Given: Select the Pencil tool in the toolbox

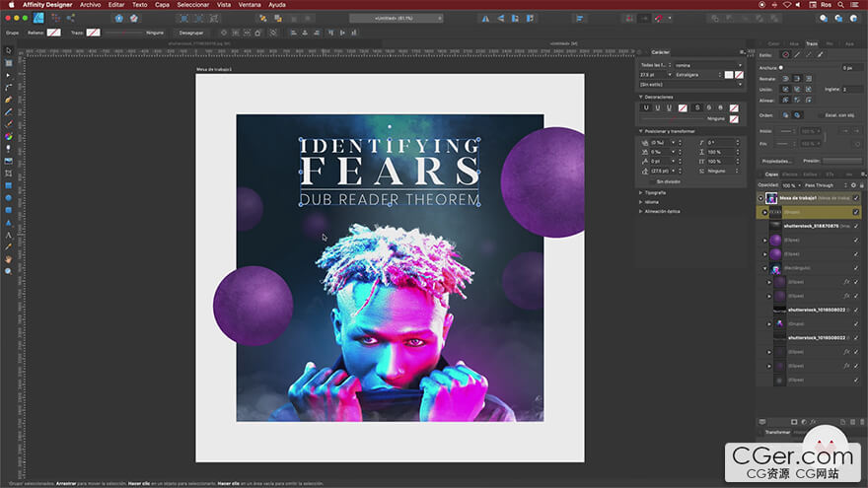Looking at the screenshot, I should [x=9, y=111].
